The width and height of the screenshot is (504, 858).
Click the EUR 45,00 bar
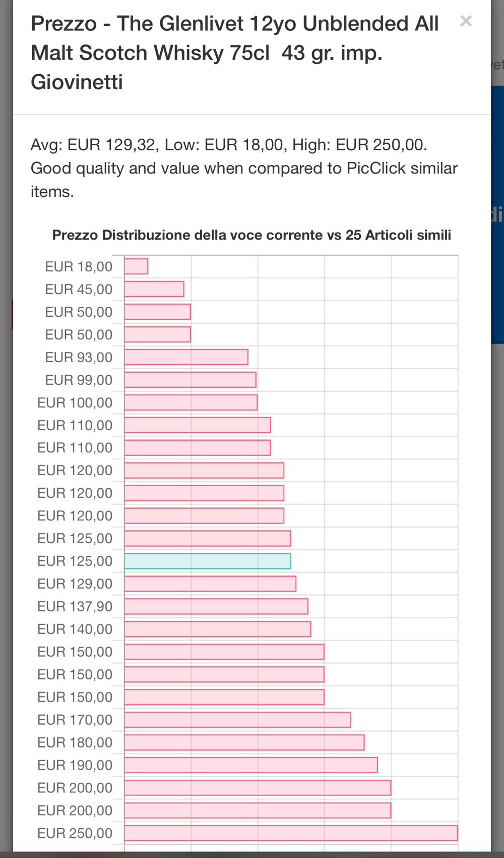pos(154,289)
